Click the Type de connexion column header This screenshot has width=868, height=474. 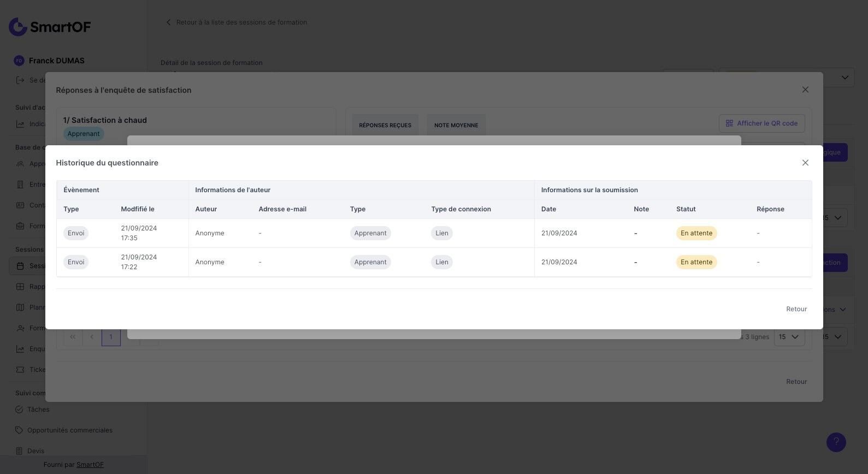pos(461,209)
